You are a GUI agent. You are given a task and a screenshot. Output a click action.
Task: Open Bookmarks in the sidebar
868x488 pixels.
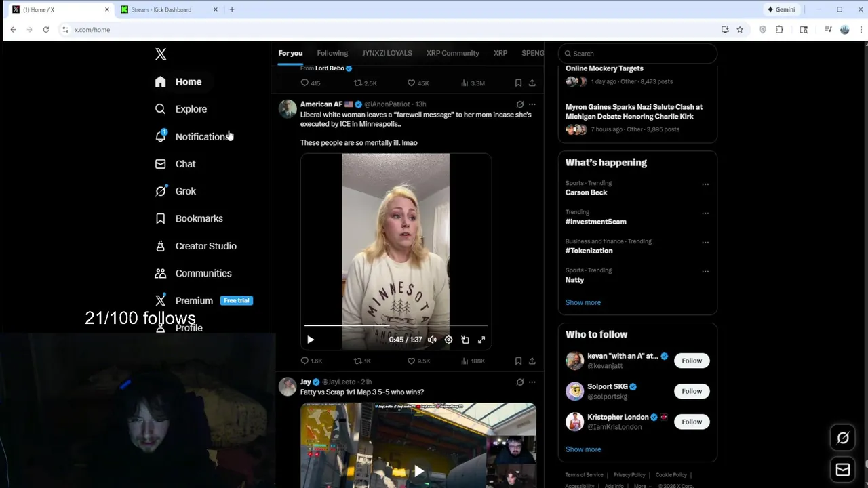point(189,218)
